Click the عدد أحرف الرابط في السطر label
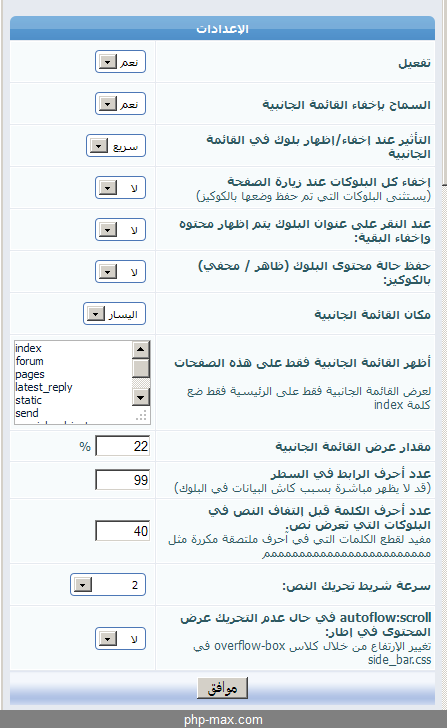The image size is (447, 728). click(x=351, y=474)
